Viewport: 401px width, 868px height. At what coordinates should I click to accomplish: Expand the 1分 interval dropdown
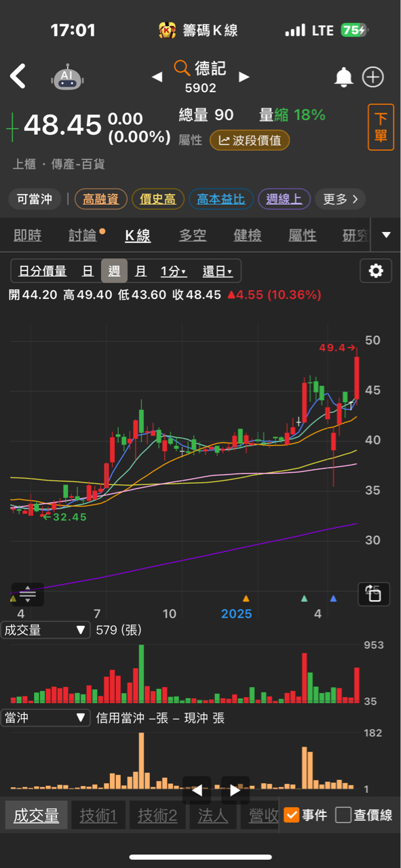(174, 271)
